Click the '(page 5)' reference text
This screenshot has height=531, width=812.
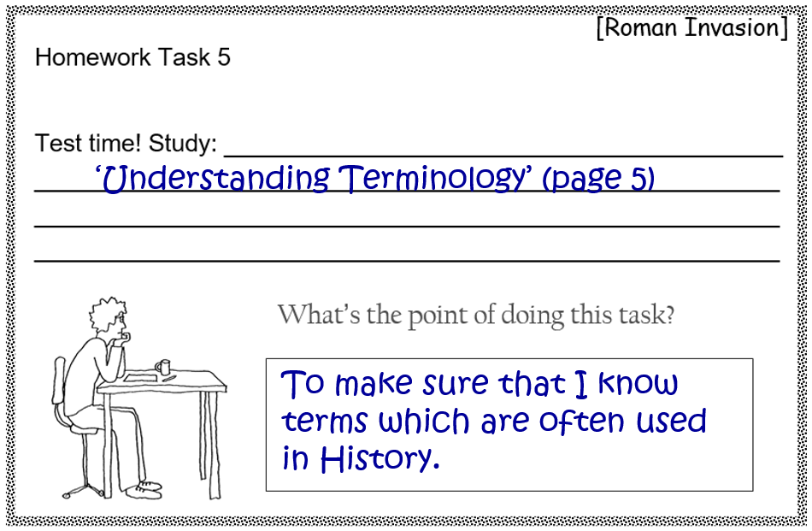click(x=598, y=179)
